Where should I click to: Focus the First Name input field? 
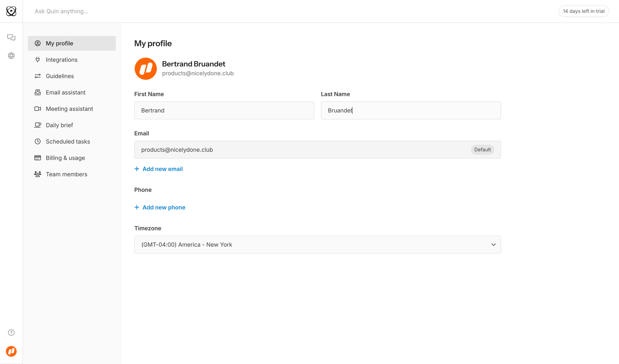224,110
